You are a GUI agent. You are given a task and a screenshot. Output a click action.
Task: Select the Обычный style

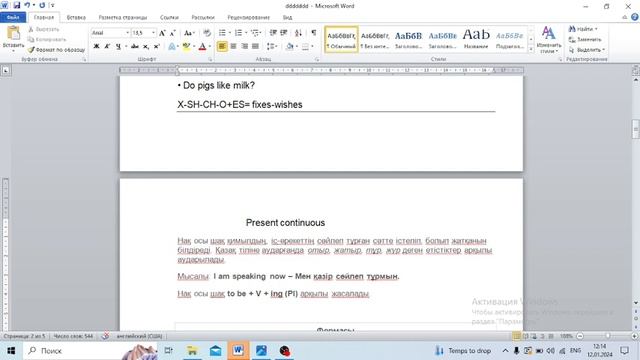tap(341, 40)
